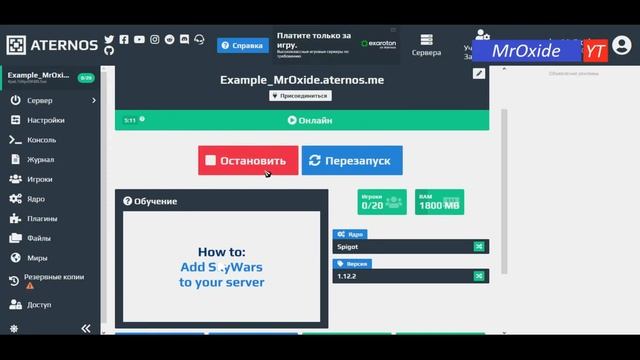Open Aternos Twitter page icon
Image resolution: width=640 pixels, height=360 pixels.
point(109,39)
